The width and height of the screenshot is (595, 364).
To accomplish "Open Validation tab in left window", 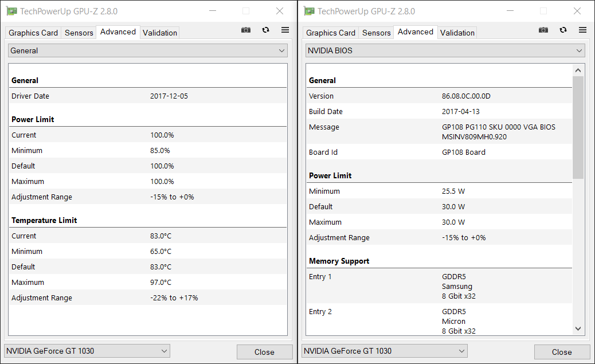I will coord(159,33).
